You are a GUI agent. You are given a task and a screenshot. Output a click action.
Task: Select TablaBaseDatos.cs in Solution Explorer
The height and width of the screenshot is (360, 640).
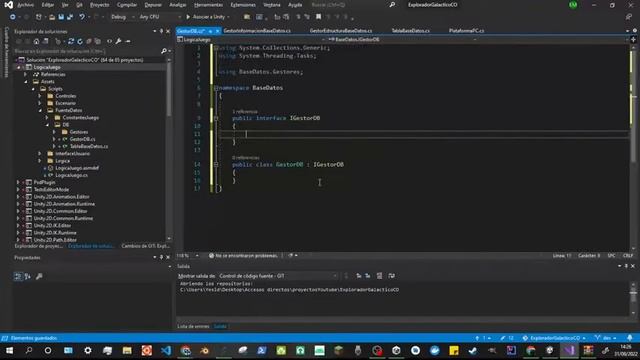(x=89, y=146)
